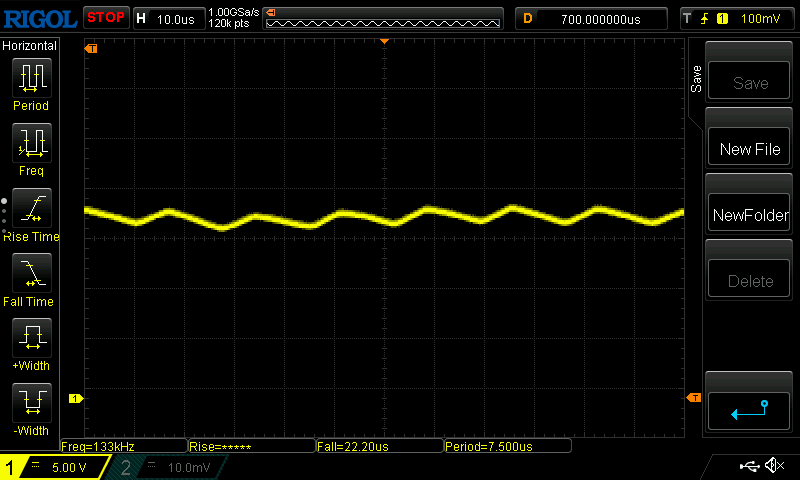This screenshot has height=480, width=800.
Task: Click the Delete button
Action: (x=748, y=278)
